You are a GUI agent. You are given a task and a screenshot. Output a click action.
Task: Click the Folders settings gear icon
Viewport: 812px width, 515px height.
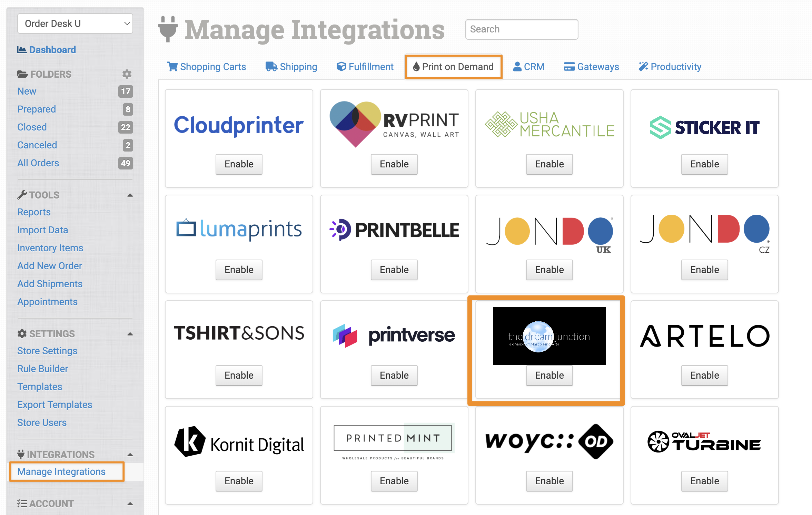pyautogui.click(x=127, y=74)
